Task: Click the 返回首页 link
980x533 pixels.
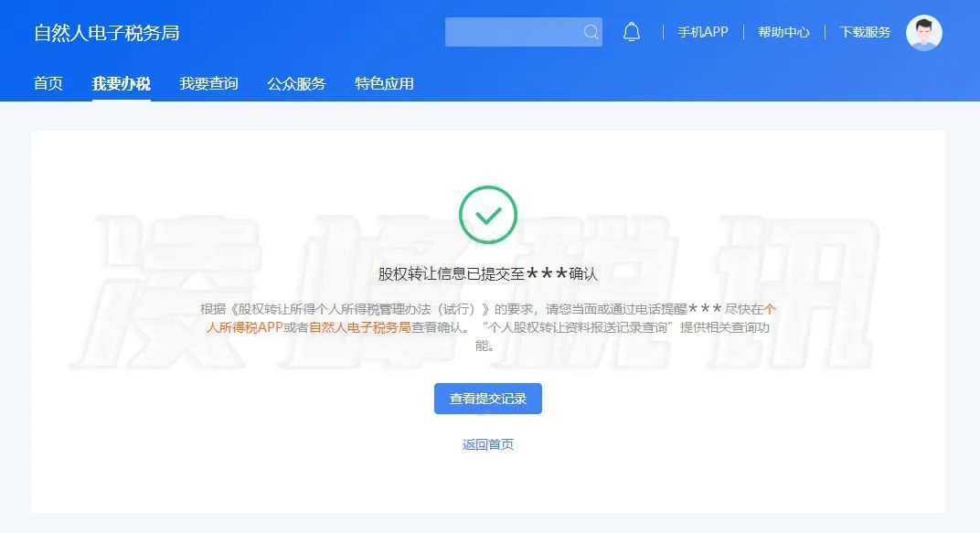Action: click(x=487, y=444)
